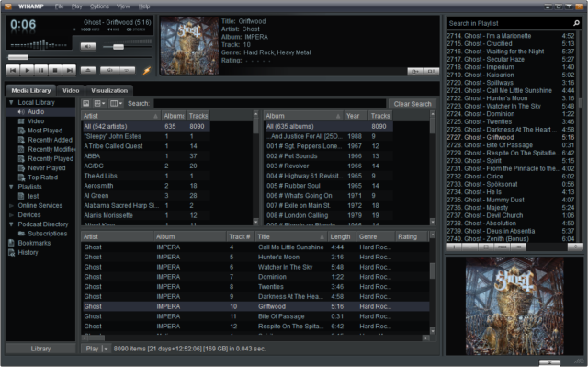The height and width of the screenshot is (367, 588).
Task: Skip to the previous track
Action: pyautogui.click(x=13, y=70)
